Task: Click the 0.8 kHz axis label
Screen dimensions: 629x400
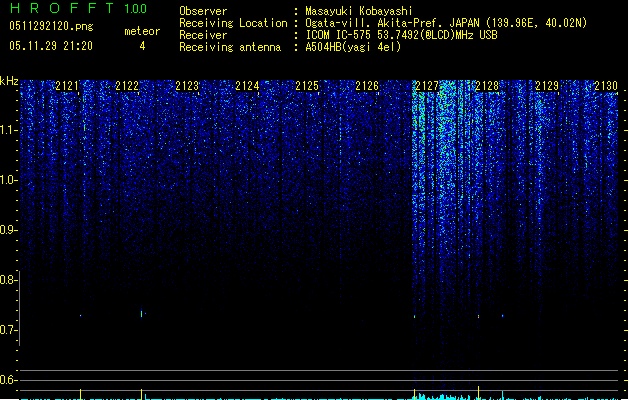Action: click(x=8, y=280)
